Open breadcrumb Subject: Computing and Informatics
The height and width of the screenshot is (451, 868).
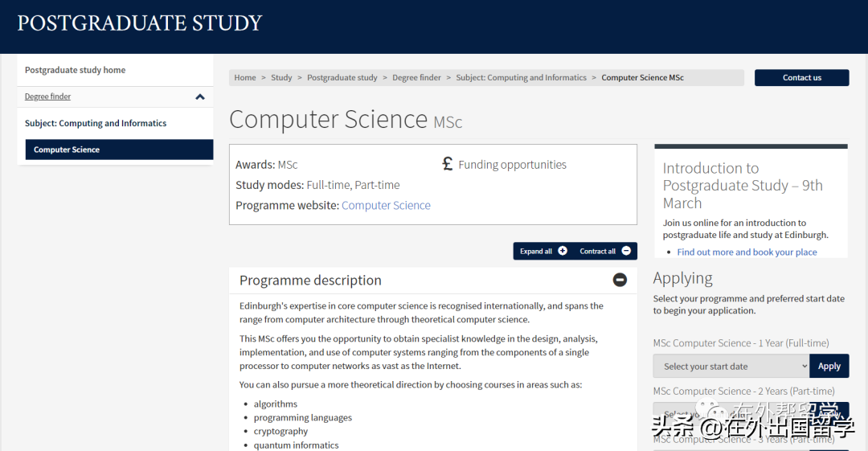click(x=521, y=77)
